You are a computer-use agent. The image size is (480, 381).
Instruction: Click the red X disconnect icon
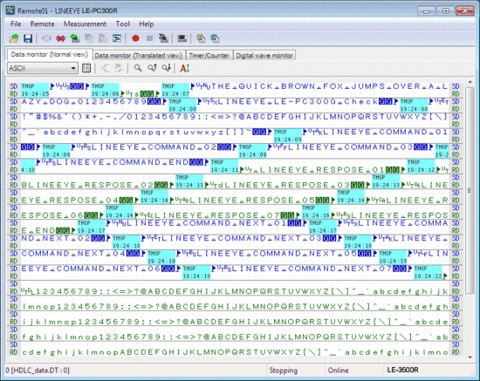click(x=60, y=38)
